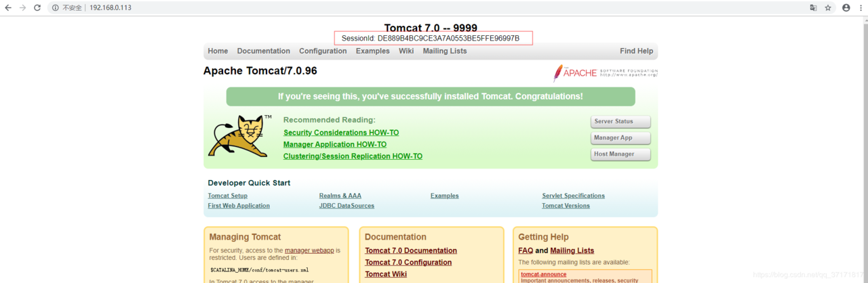Open the JDBC DataSources link
This screenshot has height=283, width=868.
[347, 206]
